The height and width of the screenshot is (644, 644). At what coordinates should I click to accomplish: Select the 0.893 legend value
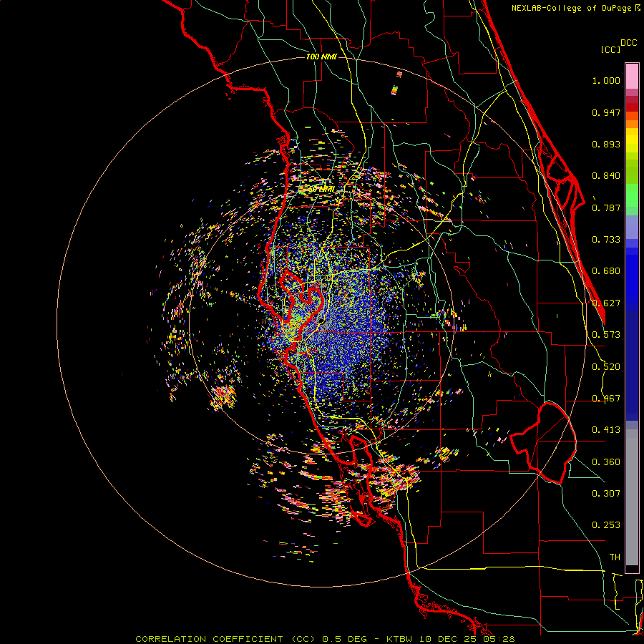point(606,144)
